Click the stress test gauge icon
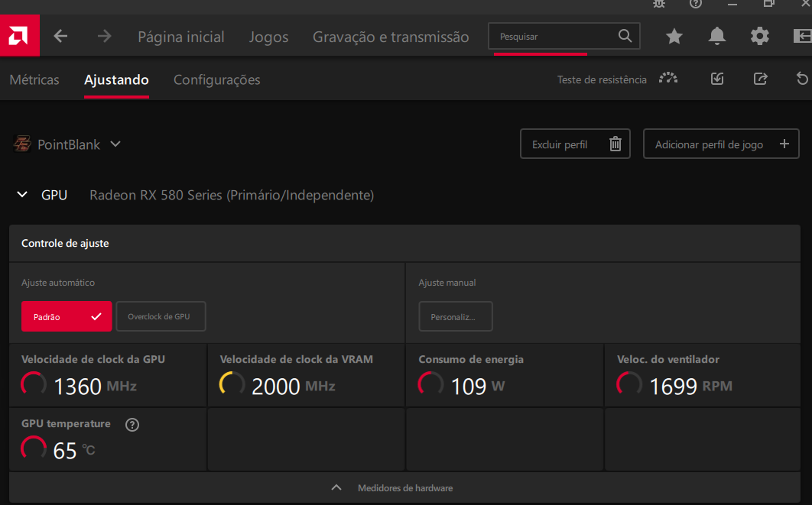The height and width of the screenshot is (505, 812). tap(668, 79)
